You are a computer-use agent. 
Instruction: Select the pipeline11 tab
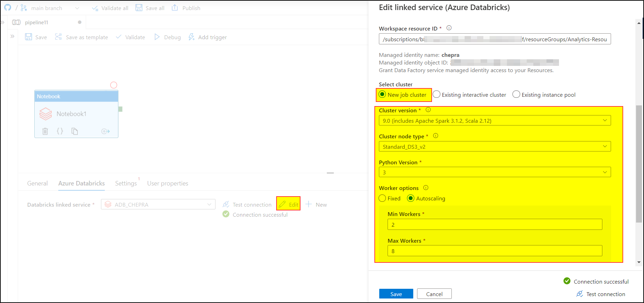click(x=36, y=22)
